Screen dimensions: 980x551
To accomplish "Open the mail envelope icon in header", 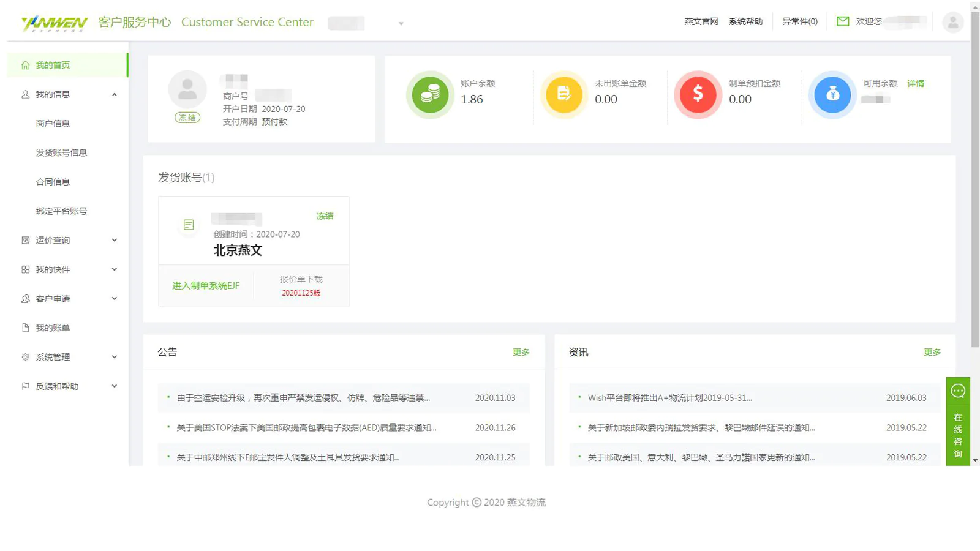I will tap(843, 21).
